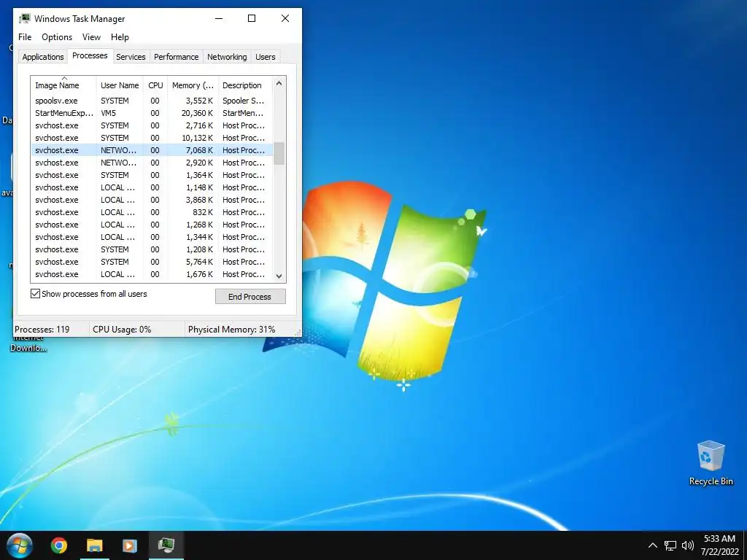The height and width of the screenshot is (560, 747).
Task: Open the Start menu orb
Action: (x=20, y=545)
